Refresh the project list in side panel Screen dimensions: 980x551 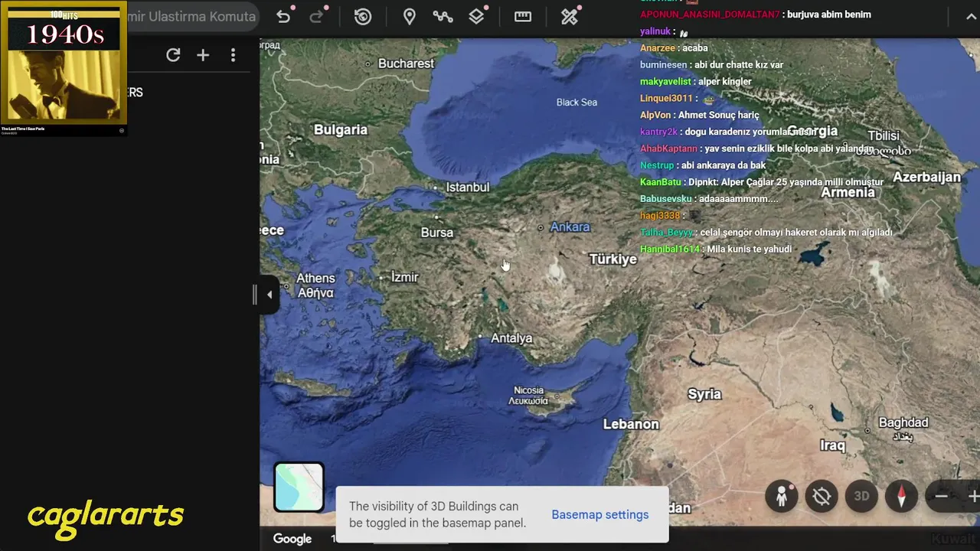click(173, 55)
